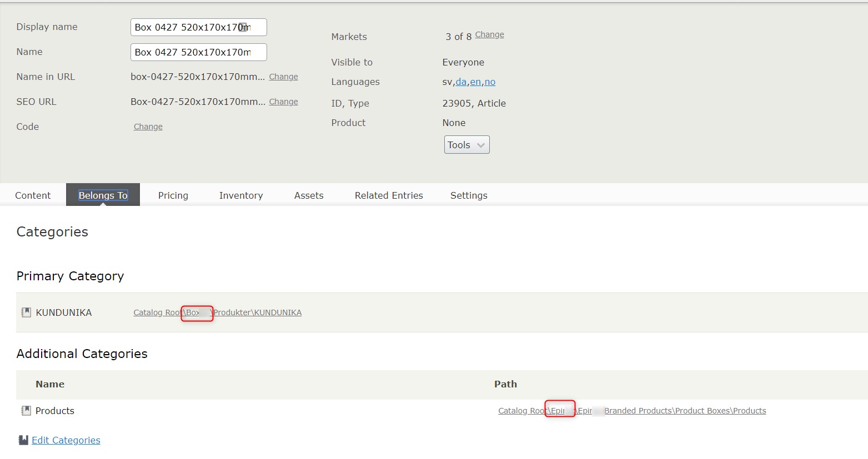
Task: Click Change next to Name in URL
Action: point(283,77)
